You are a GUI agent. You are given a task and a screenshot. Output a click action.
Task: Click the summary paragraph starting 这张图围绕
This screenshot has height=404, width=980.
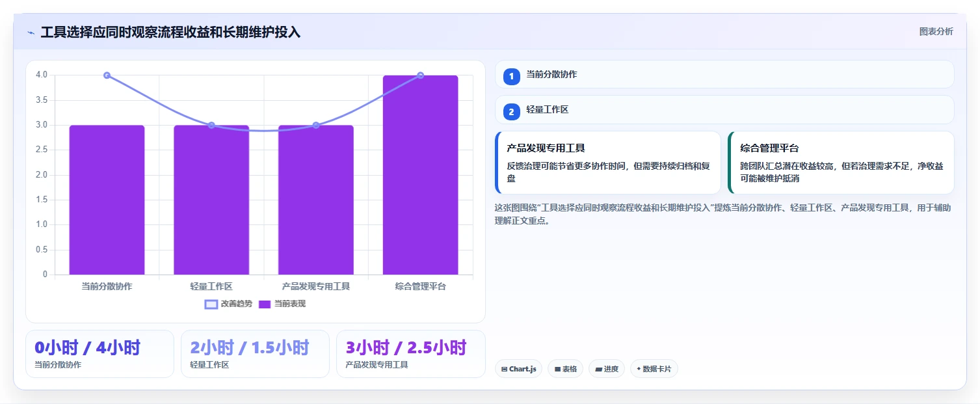(x=723, y=214)
